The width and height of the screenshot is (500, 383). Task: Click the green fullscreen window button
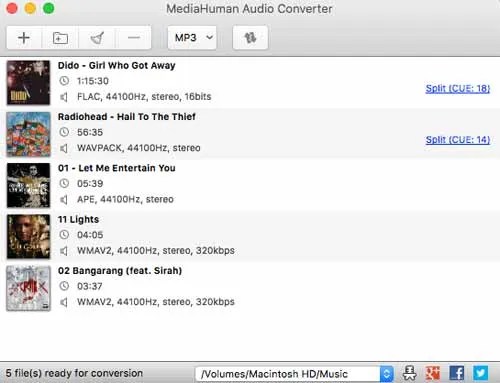click(x=49, y=8)
